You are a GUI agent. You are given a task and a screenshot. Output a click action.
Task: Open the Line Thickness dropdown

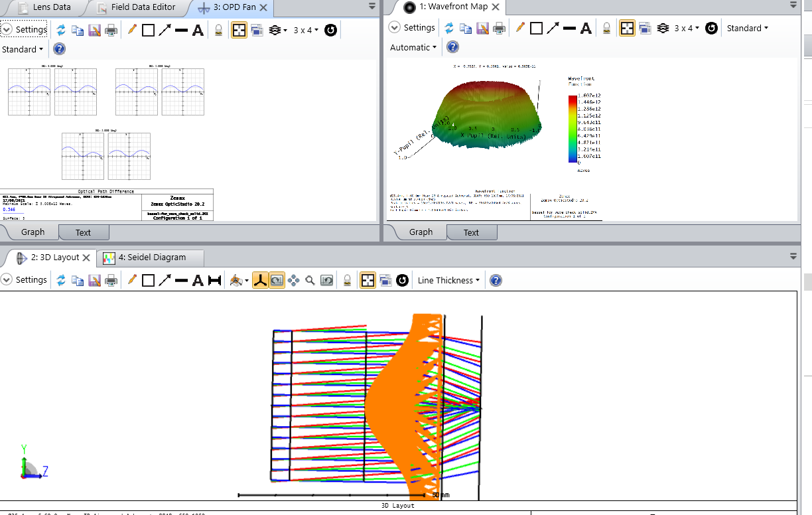pyautogui.click(x=447, y=281)
